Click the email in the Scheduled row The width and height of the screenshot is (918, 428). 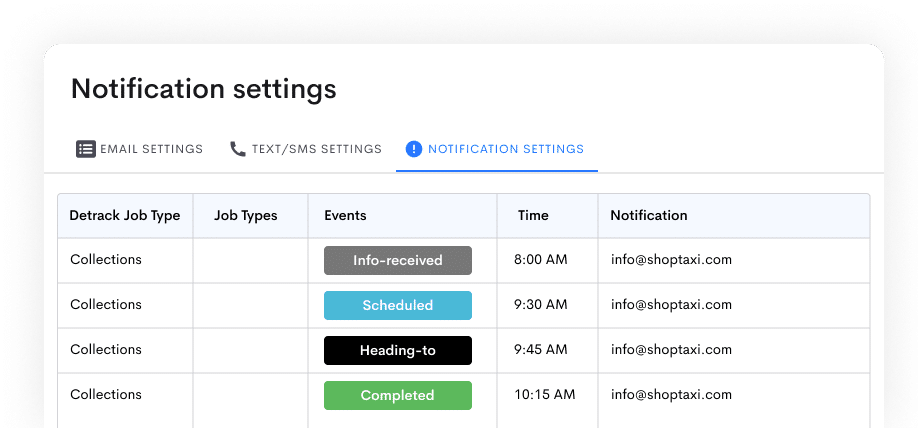[x=671, y=304]
